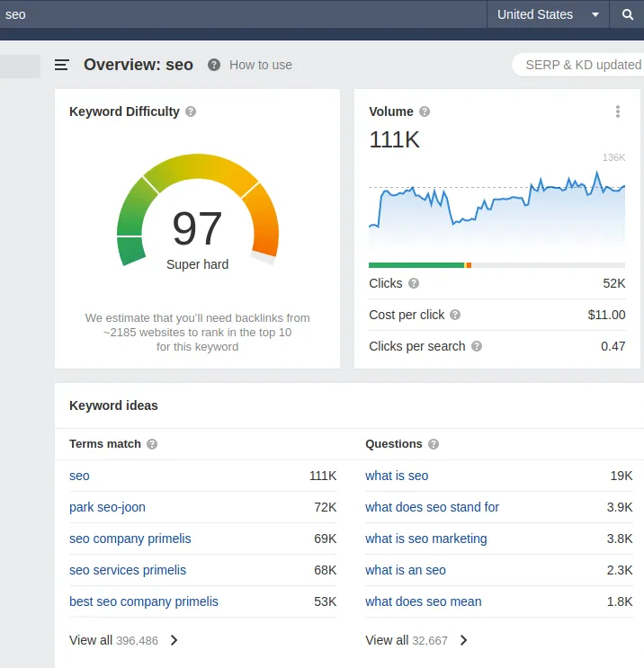This screenshot has height=668, width=644.
Task: Open the seo company primelis keyword
Action: point(130,539)
